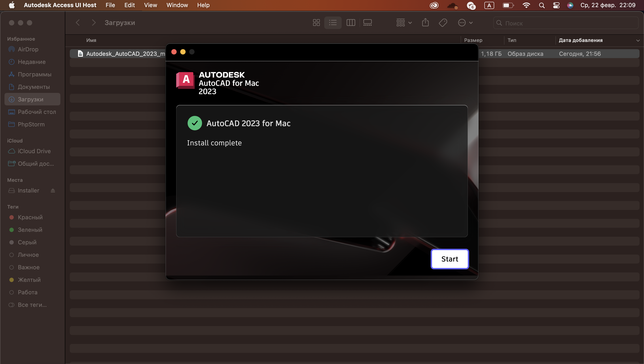Click the Start button in installer

tap(449, 259)
